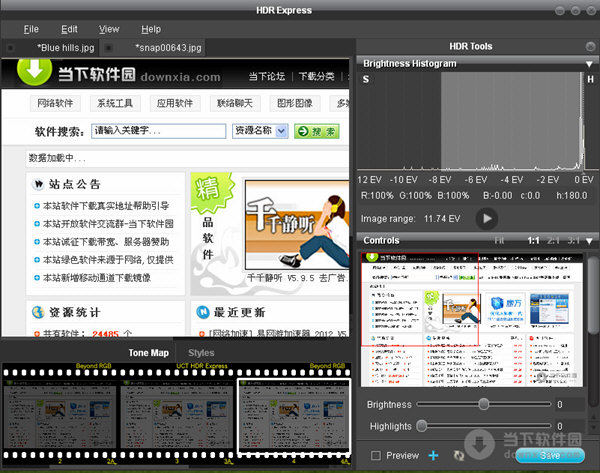Select filmstrip frame 3 thumbnail
The width and height of the screenshot is (600, 473).
tap(177, 414)
